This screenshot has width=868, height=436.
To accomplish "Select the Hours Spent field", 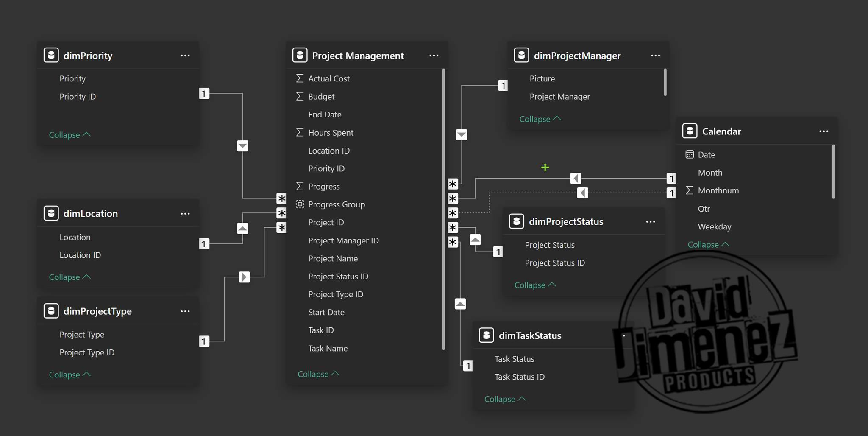I will click(331, 133).
